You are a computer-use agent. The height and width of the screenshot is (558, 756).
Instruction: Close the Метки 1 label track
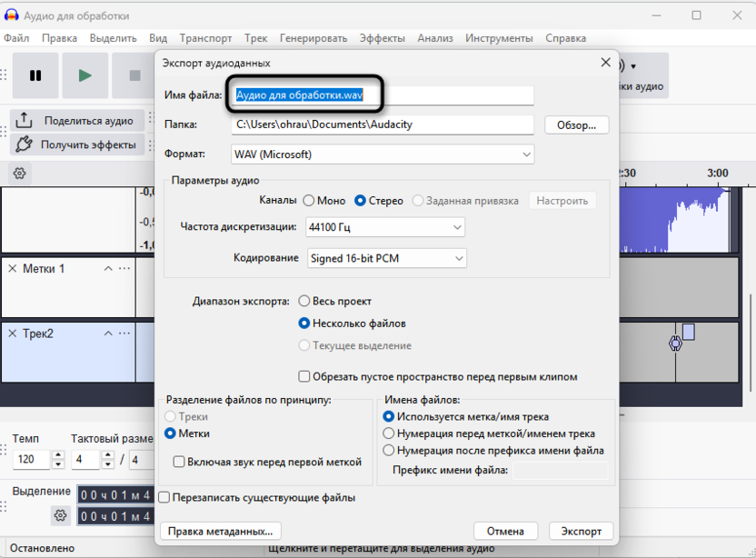coord(13,269)
